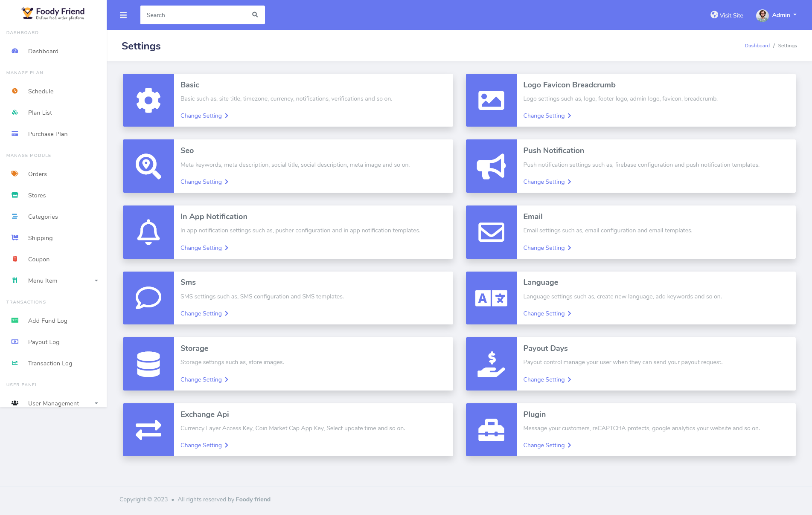This screenshot has width=812, height=515.
Task: Open Change Setting for Plugin
Action: (547, 445)
